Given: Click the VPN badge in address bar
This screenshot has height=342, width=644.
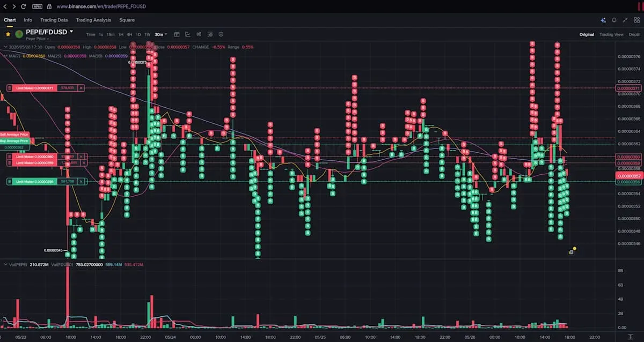Looking at the screenshot, I should [37, 6].
